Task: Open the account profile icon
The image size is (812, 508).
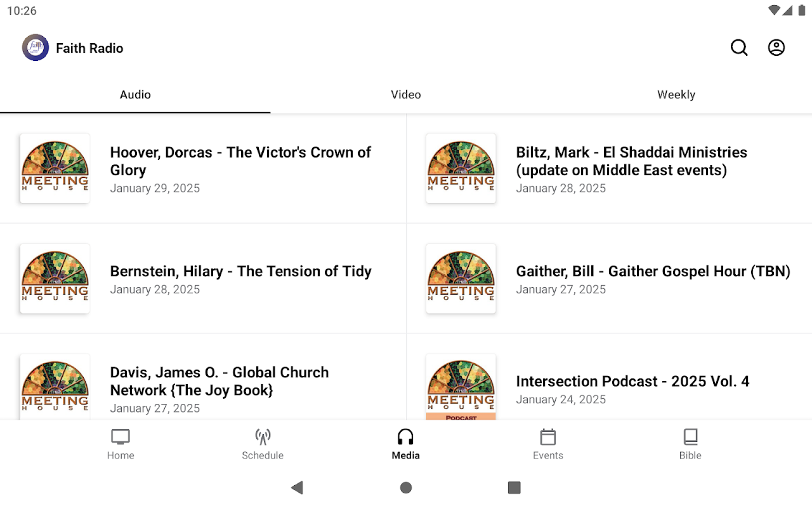Action: [x=776, y=48]
